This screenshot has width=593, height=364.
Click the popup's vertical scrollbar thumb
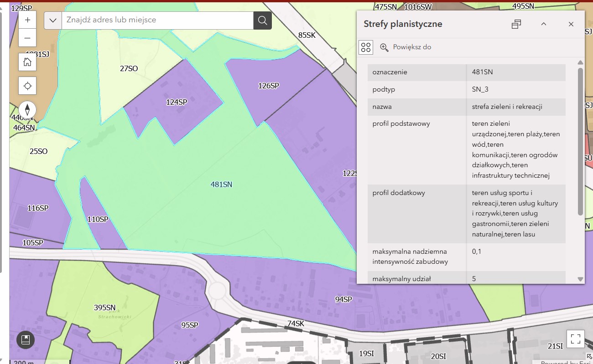pos(580,141)
